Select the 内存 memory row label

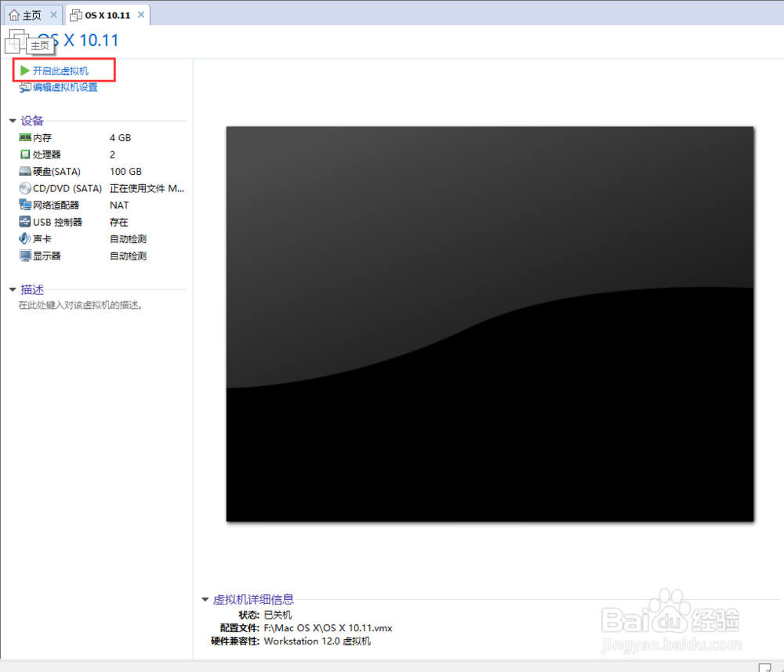click(x=42, y=137)
